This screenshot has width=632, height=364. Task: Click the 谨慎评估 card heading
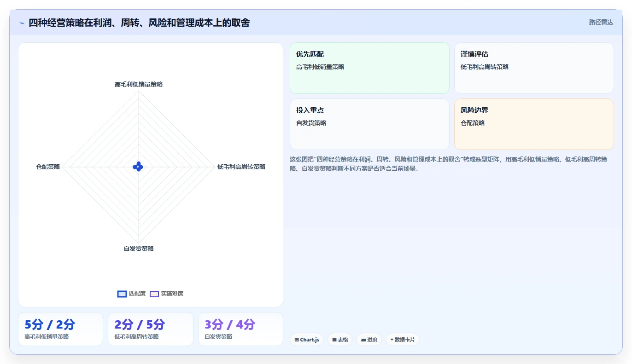474,54
